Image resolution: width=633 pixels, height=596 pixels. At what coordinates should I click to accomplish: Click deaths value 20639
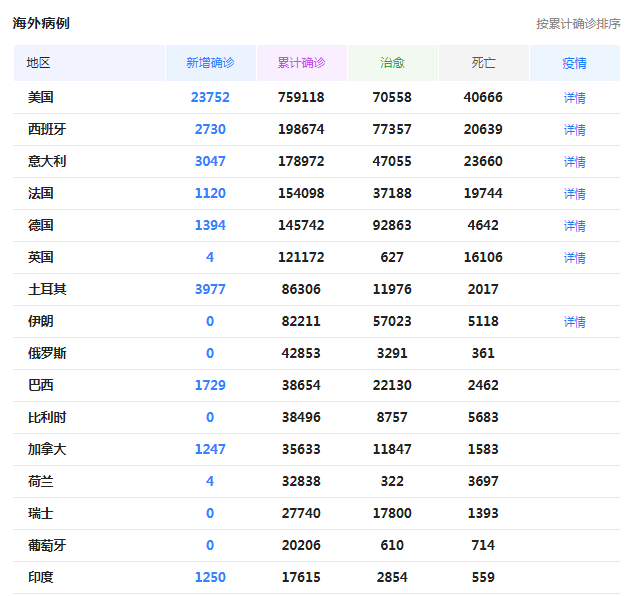(483, 129)
